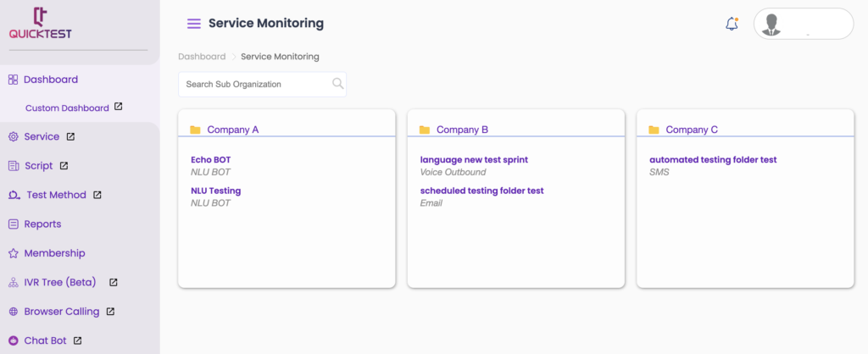Open external link icon beside Custom Dashboard
Screen dimensions: 868x354
[x=119, y=108]
